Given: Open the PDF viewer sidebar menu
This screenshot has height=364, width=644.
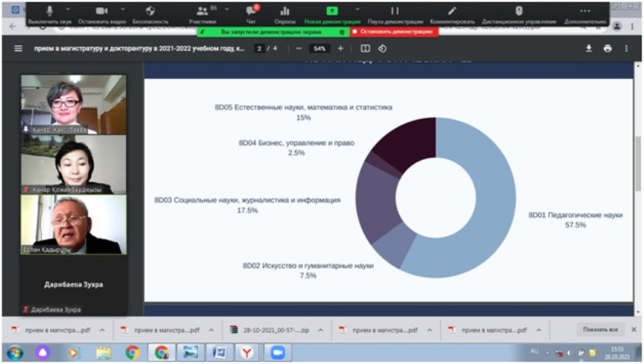Looking at the screenshot, I should (19, 48).
